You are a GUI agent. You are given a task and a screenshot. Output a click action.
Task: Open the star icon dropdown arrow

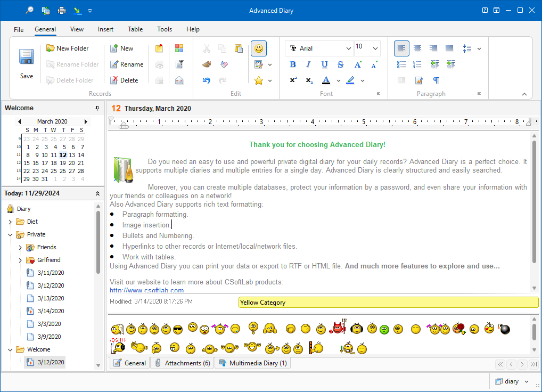[270, 80]
